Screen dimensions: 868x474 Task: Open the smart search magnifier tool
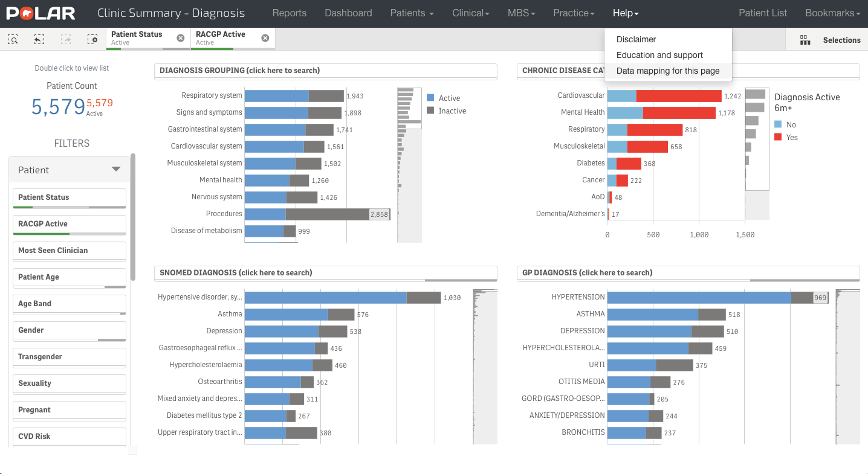pyautogui.click(x=12, y=39)
